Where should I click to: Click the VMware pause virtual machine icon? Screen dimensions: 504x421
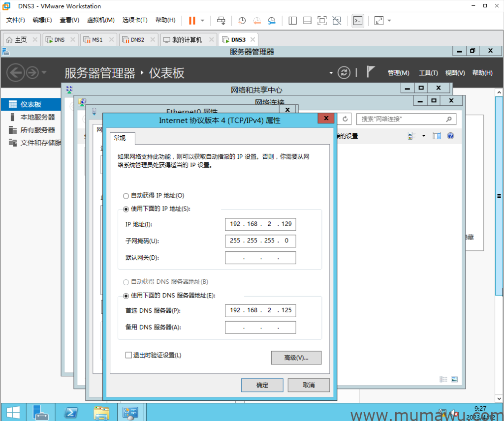tap(192, 21)
